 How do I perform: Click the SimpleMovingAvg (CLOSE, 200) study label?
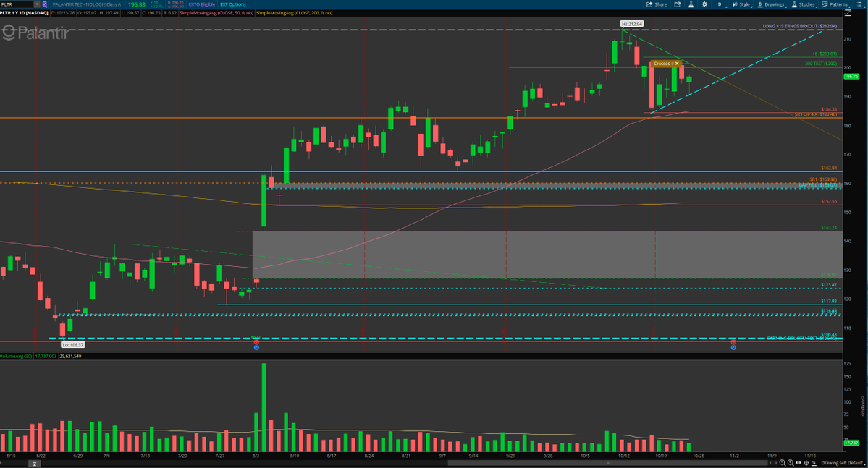295,13
